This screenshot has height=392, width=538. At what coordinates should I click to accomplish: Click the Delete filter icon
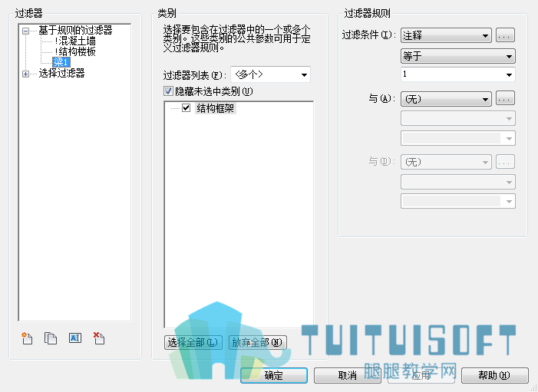point(99,338)
